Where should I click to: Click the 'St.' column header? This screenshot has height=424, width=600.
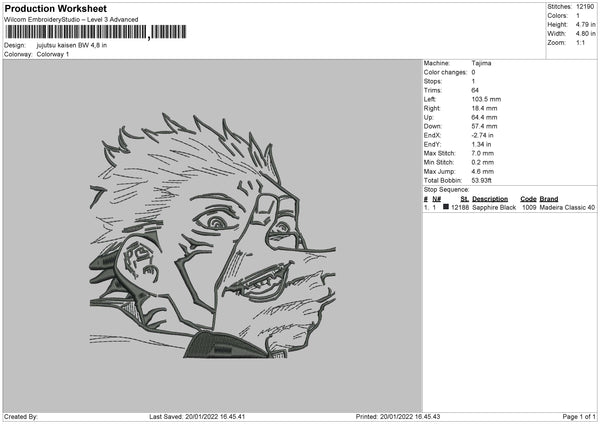[465, 199]
